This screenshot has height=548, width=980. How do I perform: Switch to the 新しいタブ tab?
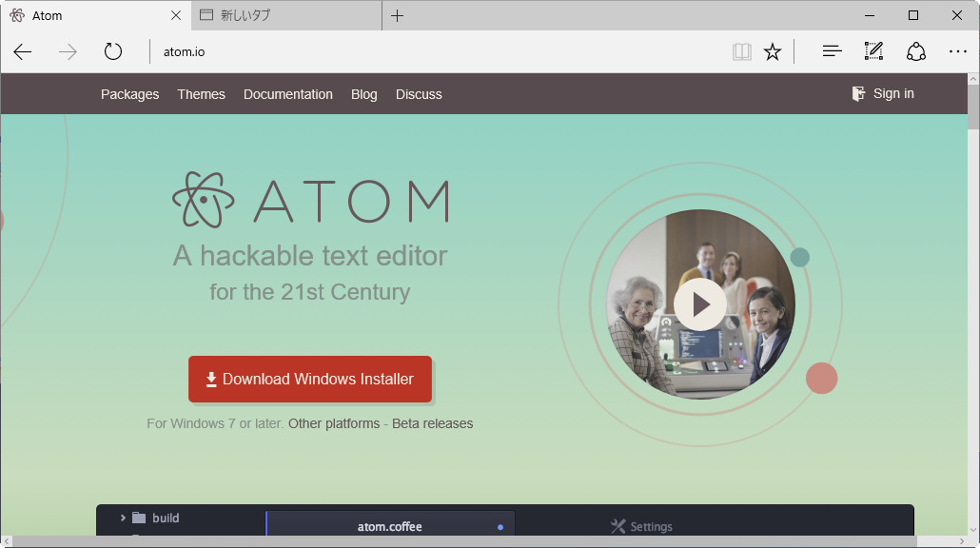286,15
